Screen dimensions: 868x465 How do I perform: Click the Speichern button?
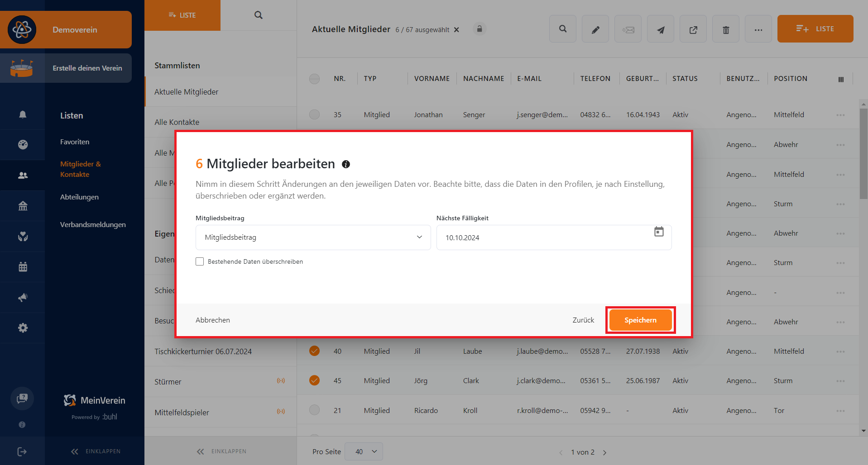640,320
